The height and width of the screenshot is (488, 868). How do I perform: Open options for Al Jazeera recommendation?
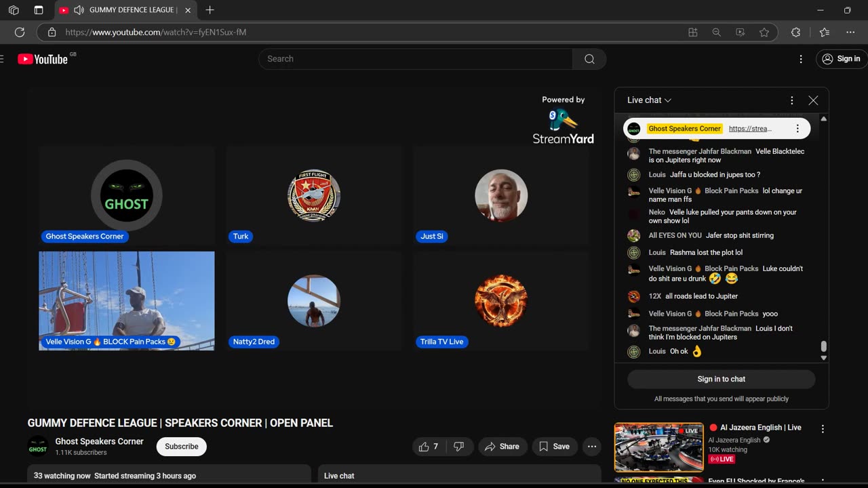click(823, 429)
